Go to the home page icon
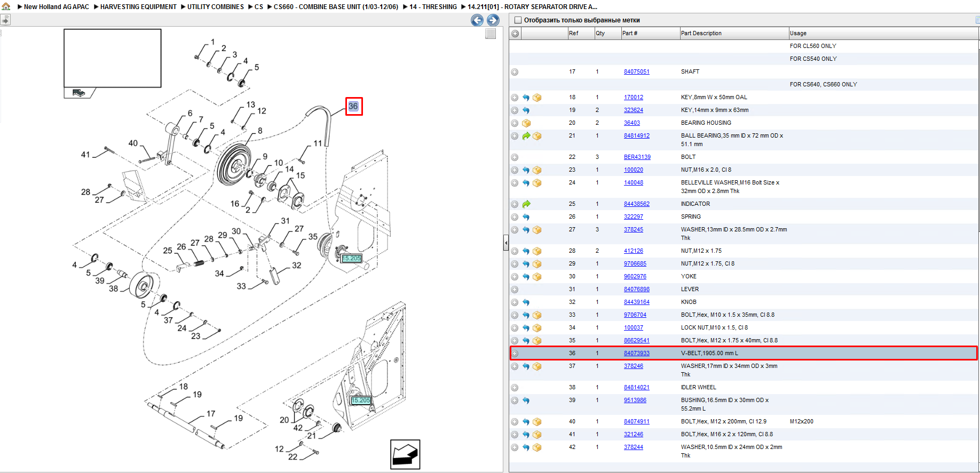The image size is (980, 473). tap(6, 6)
